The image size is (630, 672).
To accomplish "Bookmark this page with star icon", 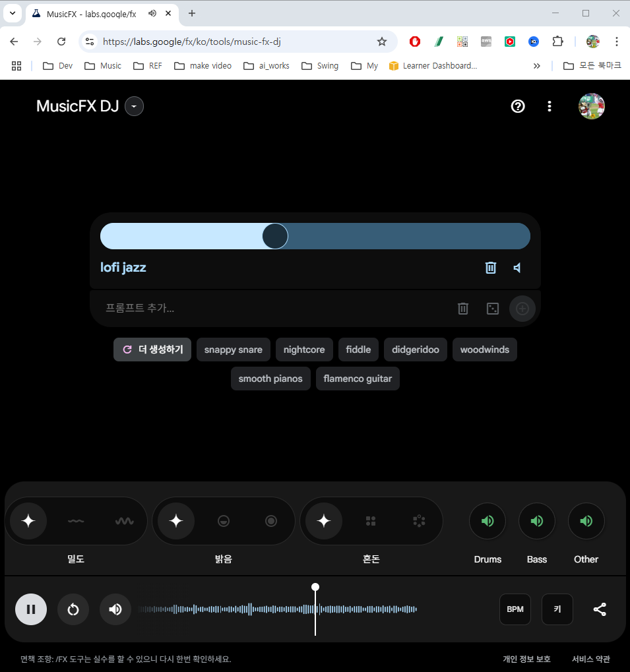I will tap(382, 42).
